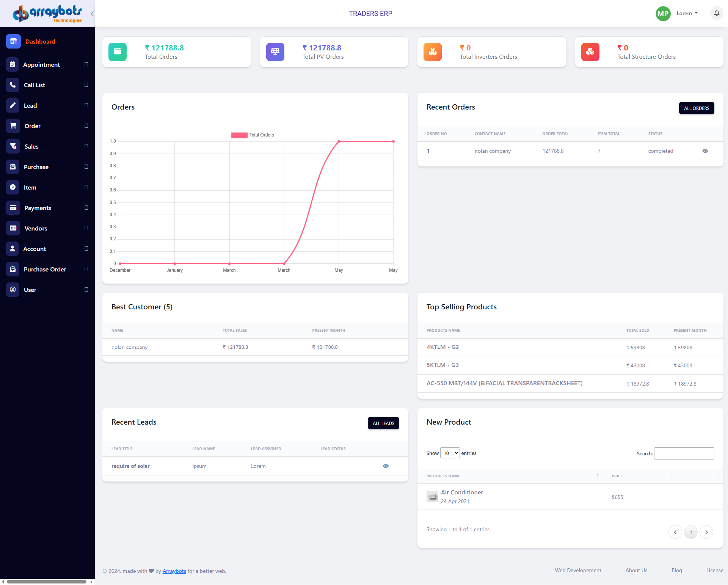The width and height of the screenshot is (728, 585).
Task: Click the New Product search field
Action: click(684, 453)
